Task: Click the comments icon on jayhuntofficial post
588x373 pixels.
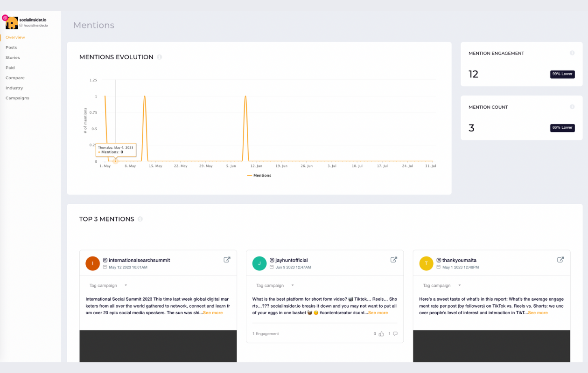Action: click(x=395, y=334)
